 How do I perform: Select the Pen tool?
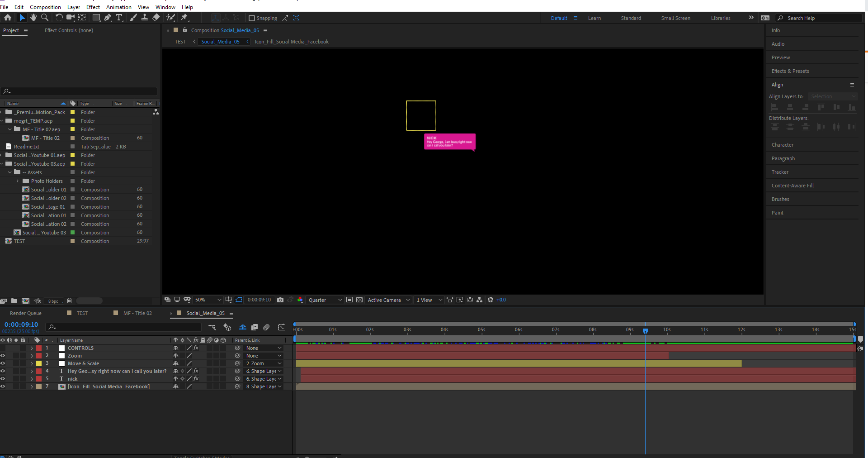pyautogui.click(x=108, y=18)
